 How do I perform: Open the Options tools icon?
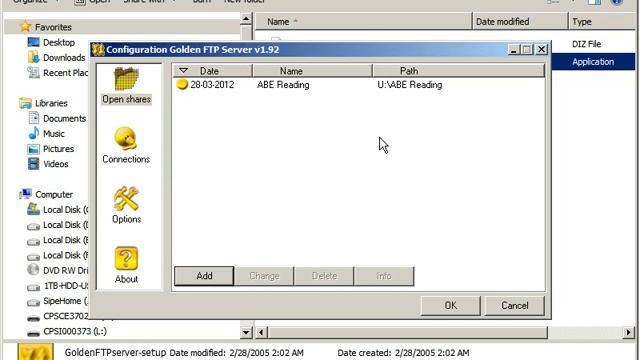126,198
